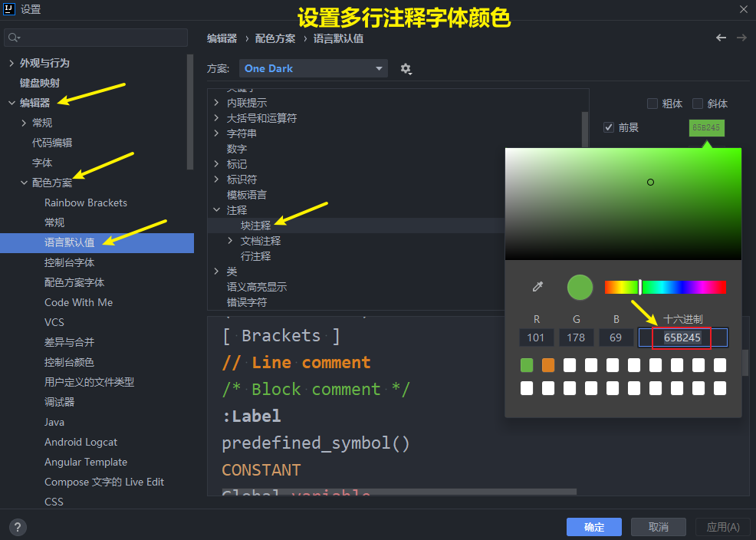Screen dimensions: 756x540
Task: Open the One Dark scheme dropdown
Action: pyautogui.click(x=314, y=68)
